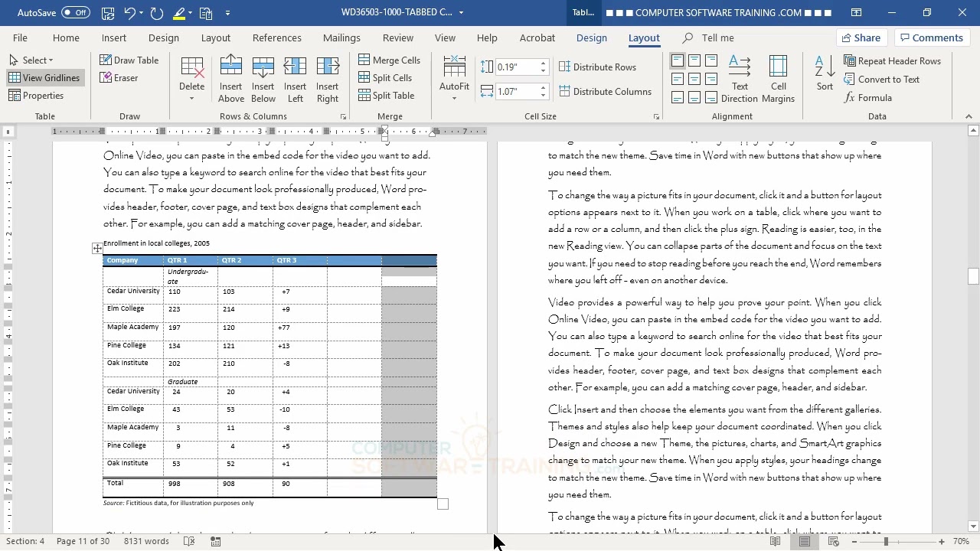Click the 8131 words count
The width and height of the screenshot is (980, 551).
click(146, 541)
